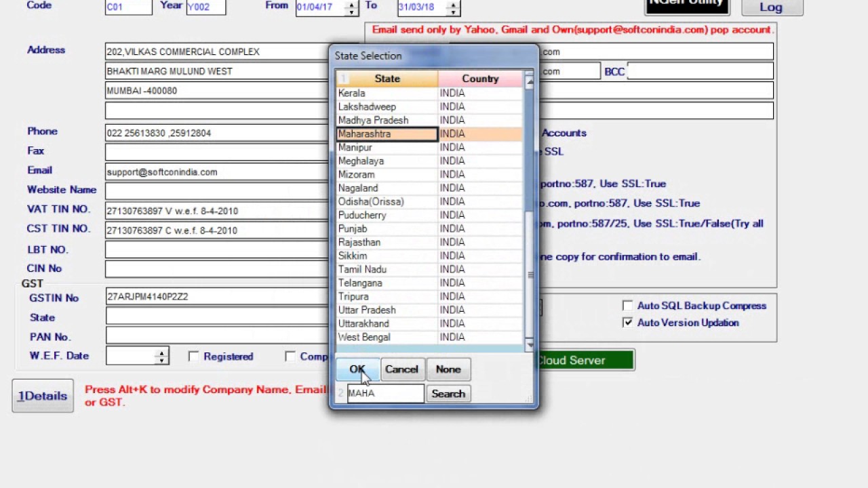
Task: Select Lakshadweep in the state list
Action: coord(387,106)
